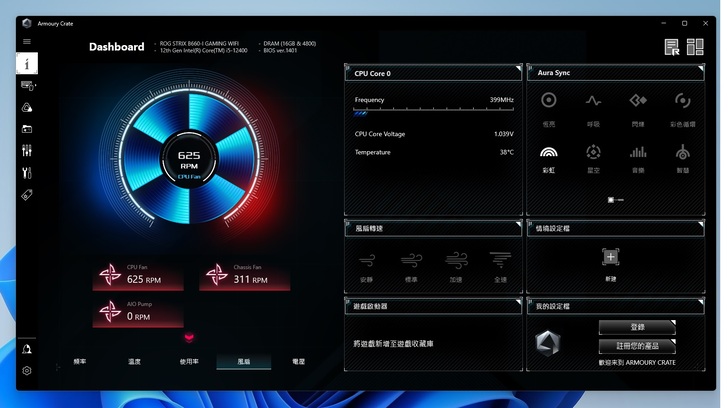Open the Scenario Profiles sliders sidebar icon
This screenshot has width=728, height=408.
click(27, 150)
